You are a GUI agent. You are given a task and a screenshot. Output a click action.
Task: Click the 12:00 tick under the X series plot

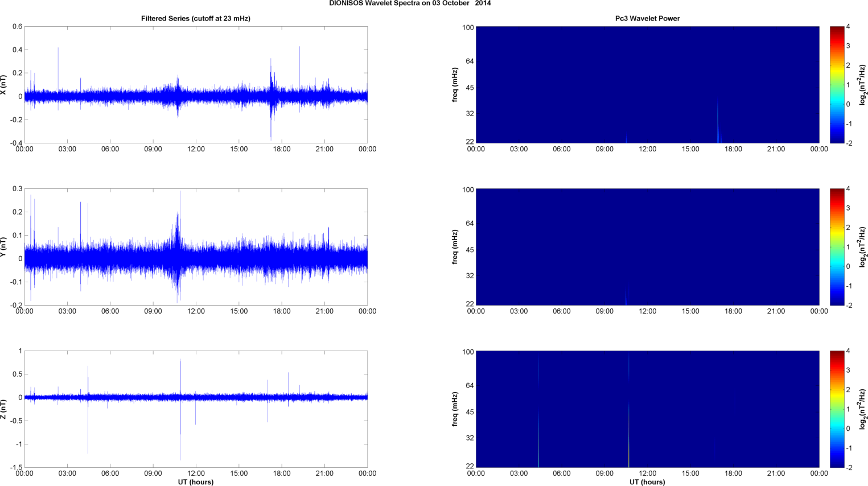point(196,149)
